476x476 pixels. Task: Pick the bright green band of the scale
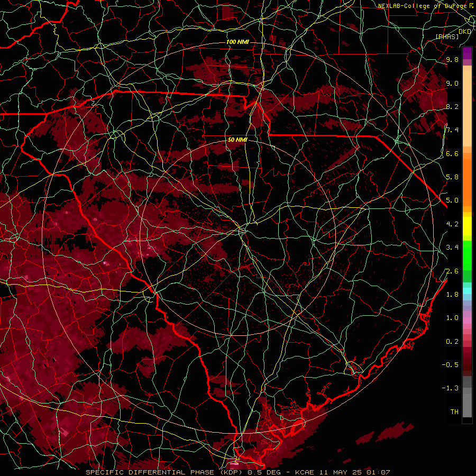pyautogui.click(x=467, y=255)
